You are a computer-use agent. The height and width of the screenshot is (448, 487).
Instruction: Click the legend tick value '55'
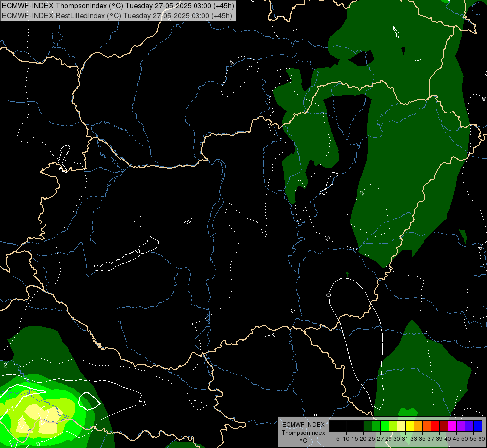(473, 439)
